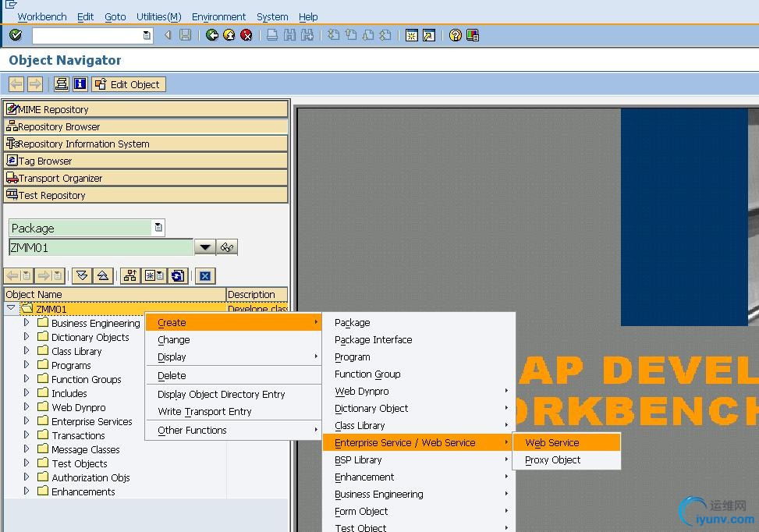Click the yellow Help question mark icon

455,35
